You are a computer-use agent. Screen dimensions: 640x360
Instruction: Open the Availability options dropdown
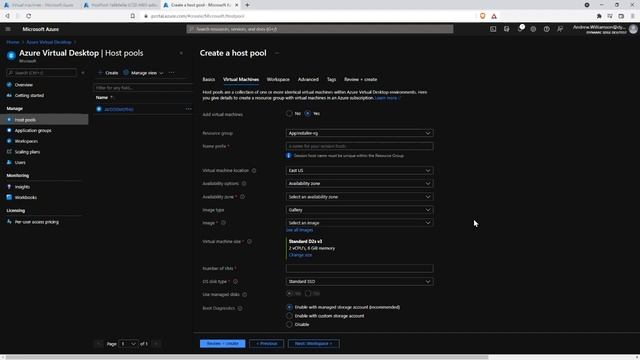pyautogui.click(x=359, y=184)
